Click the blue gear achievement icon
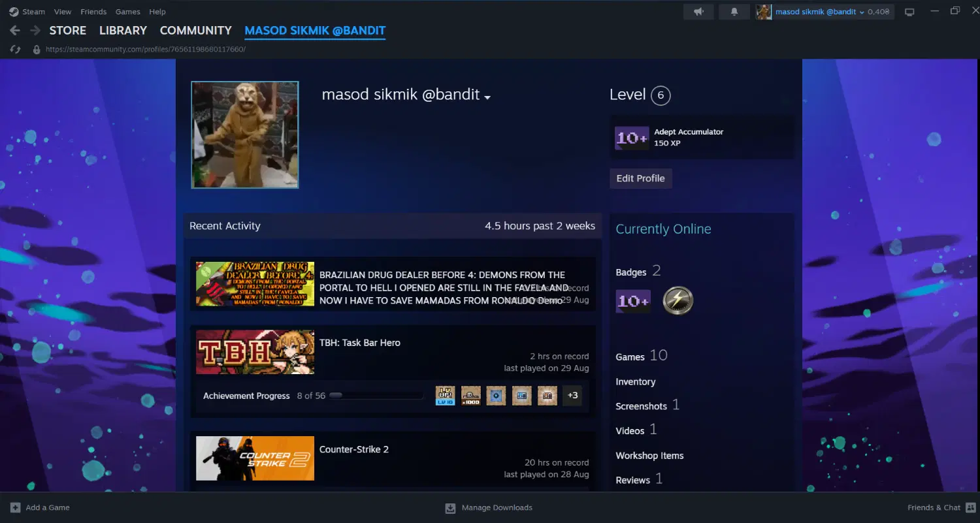The width and height of the screenshot is (980, 523). click(x=497, y=396)
